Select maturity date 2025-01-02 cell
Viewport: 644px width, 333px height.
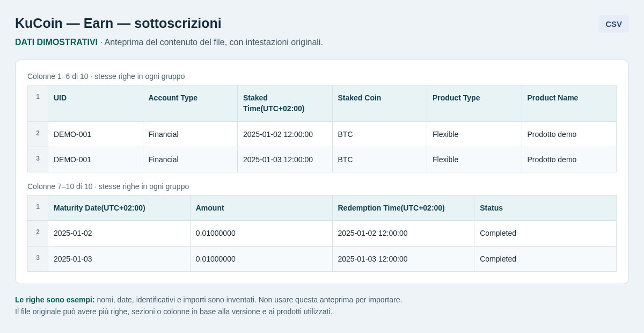click(119, 233)
